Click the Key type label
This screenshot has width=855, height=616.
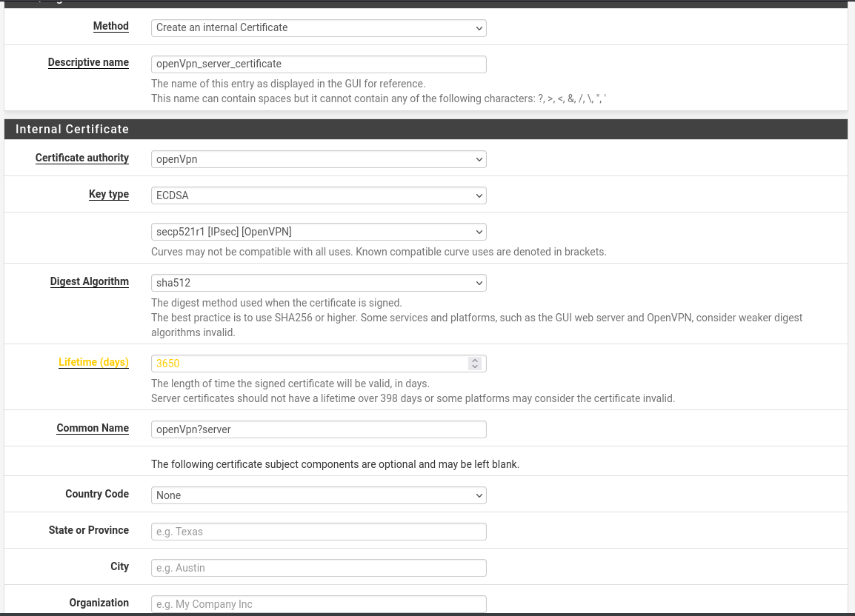(109, 194)
